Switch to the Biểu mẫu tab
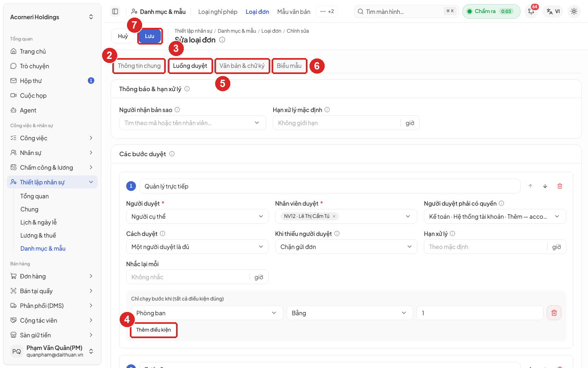Image resolution: width=588 pixels, height=368 pixels. (x=289, y=66)
